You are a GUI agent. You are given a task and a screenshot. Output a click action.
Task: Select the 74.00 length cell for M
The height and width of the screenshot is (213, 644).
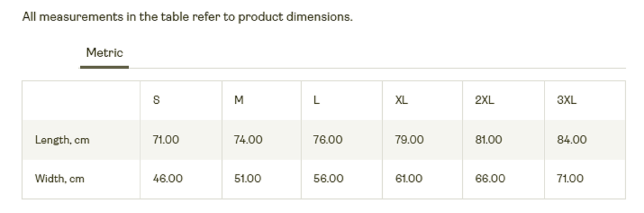[262, 140]
